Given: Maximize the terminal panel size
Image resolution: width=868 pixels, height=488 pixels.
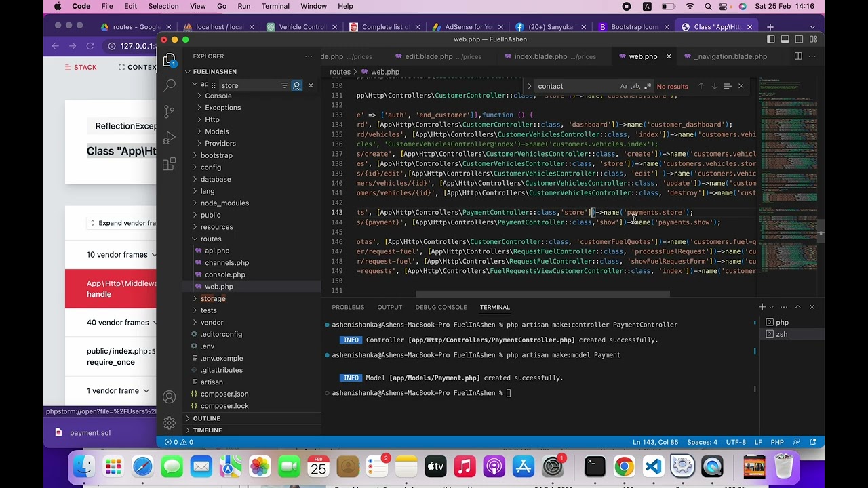Looking at the screenshot, I should click(x=797, y=307).
